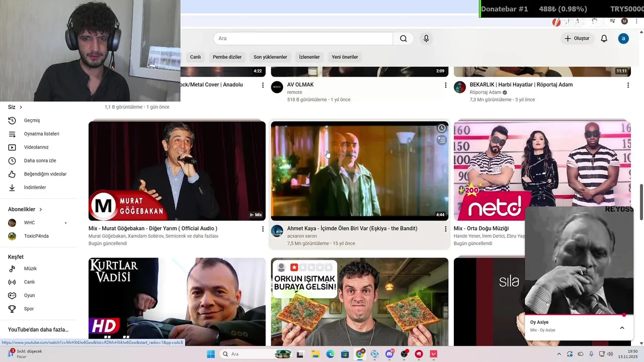Open Murat Göğebakan mix thumbnail

(177, 171)
